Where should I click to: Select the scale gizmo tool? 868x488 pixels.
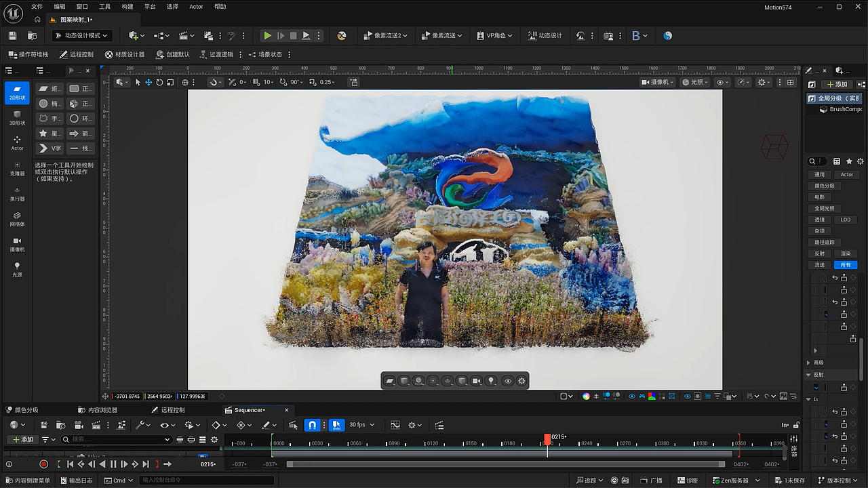pos(170,82)
